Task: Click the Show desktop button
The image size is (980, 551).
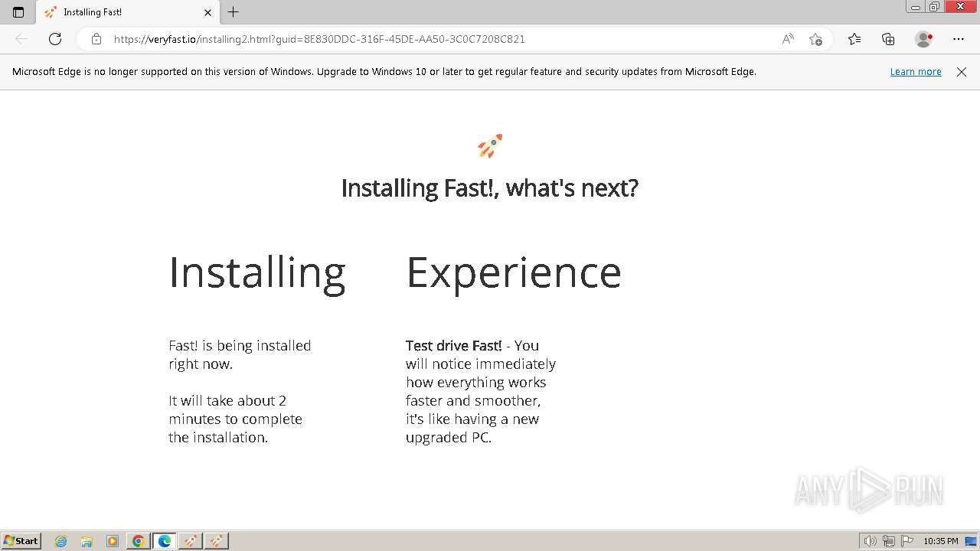Action: 972,541
